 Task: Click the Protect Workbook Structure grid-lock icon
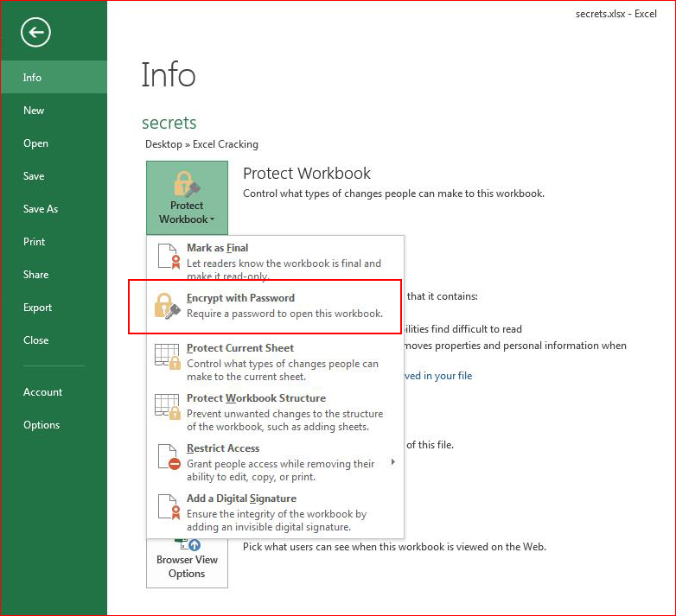pyautogui.click(x=168, y=407)
